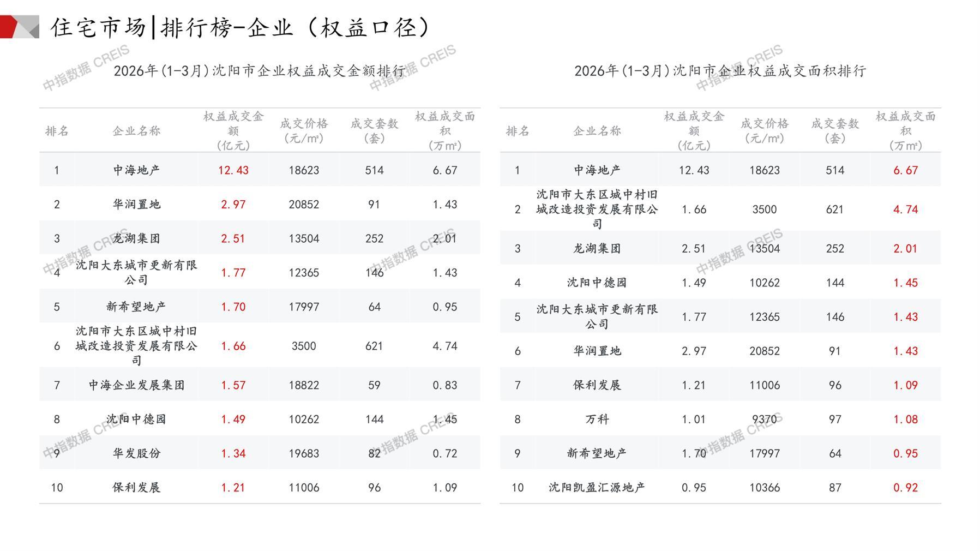Click the red logo icon beside the slide title
Viewport: 980px width, 551px height.
tap(19, 27)
